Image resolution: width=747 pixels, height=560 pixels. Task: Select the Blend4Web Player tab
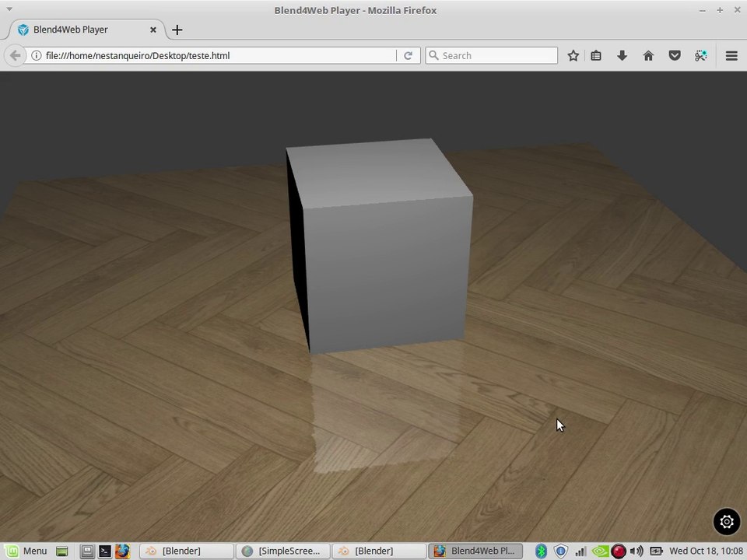[x=86, y=30]
